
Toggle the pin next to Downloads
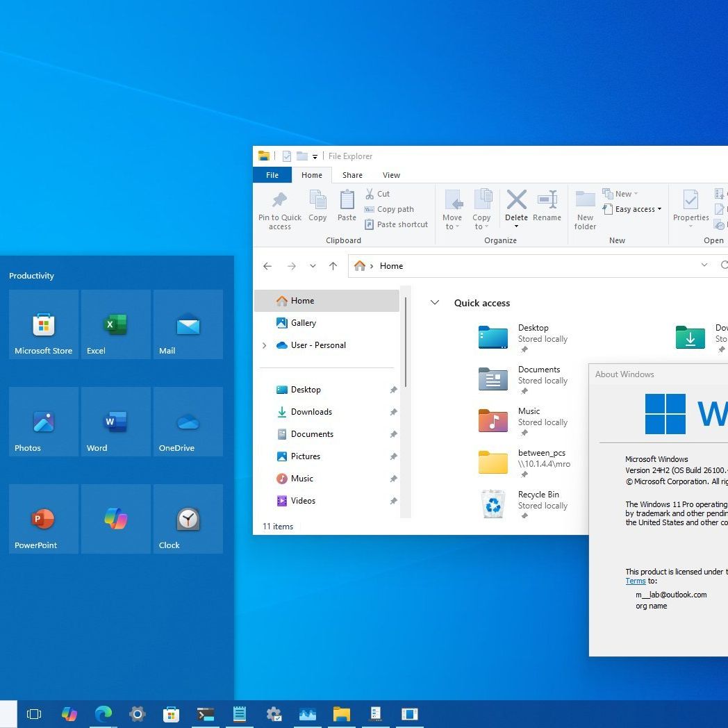point(393,413)
